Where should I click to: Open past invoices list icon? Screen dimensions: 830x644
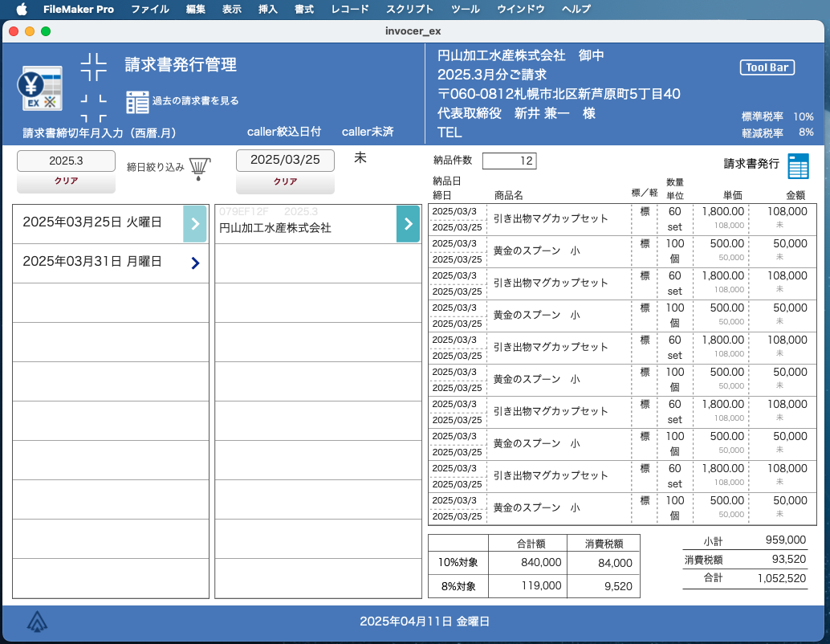click(x=137, y=101)
